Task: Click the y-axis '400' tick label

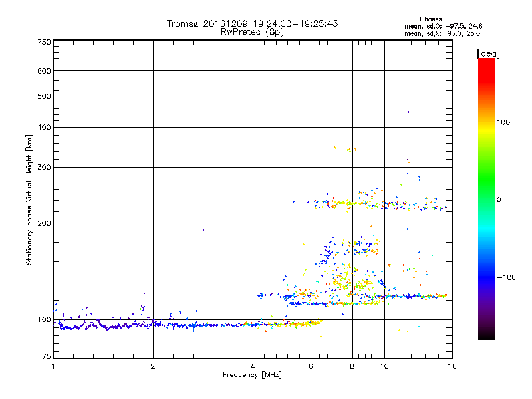Action: pyautogui.click(x=44, y=127)
